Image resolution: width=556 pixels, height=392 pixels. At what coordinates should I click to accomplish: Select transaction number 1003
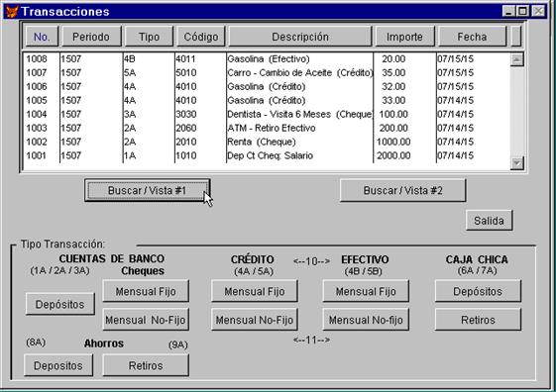[x=37, y=128]
